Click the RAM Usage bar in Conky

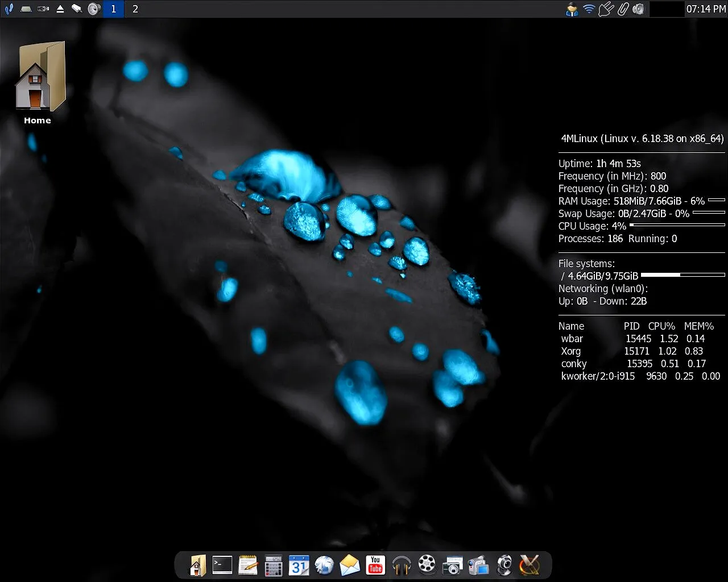[716, 200]
